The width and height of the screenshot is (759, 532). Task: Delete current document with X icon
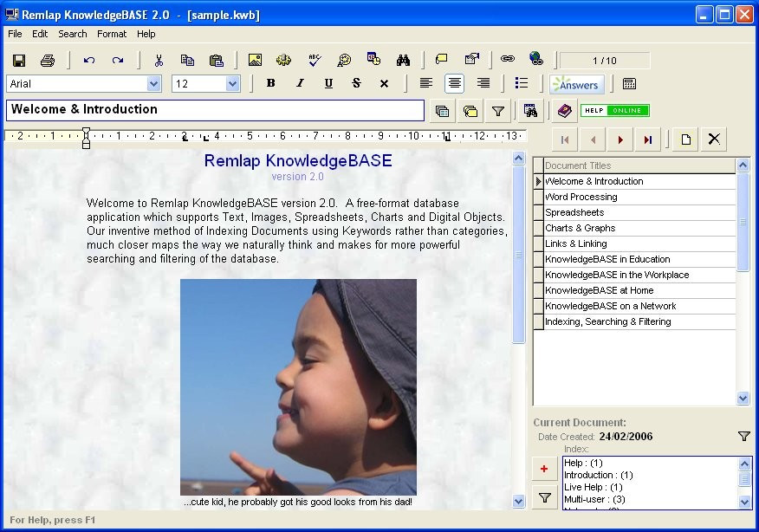click(x=714, y=139)
